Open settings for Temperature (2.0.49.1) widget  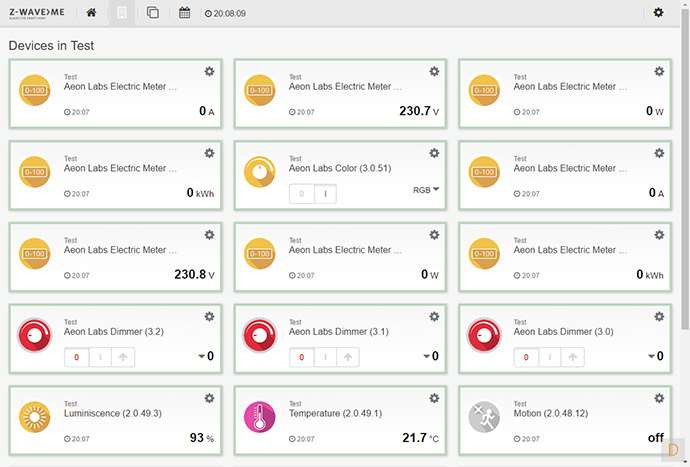click(x=434, y=398)
